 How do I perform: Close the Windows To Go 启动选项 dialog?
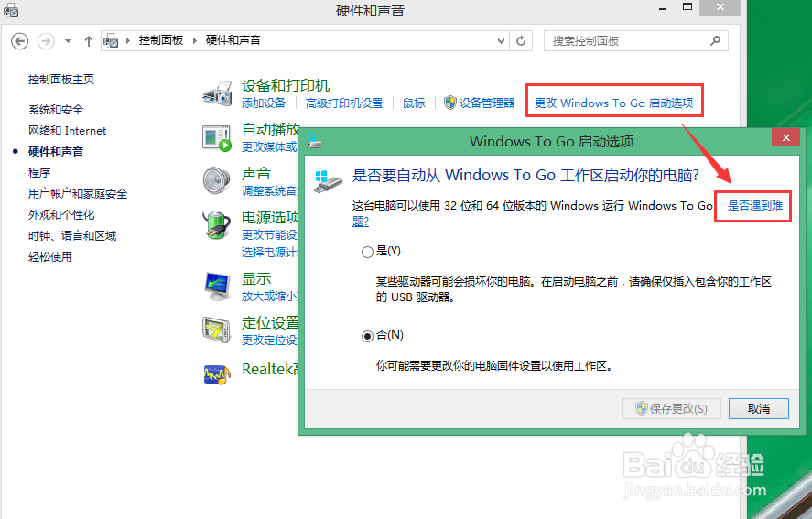pos(785,138)
